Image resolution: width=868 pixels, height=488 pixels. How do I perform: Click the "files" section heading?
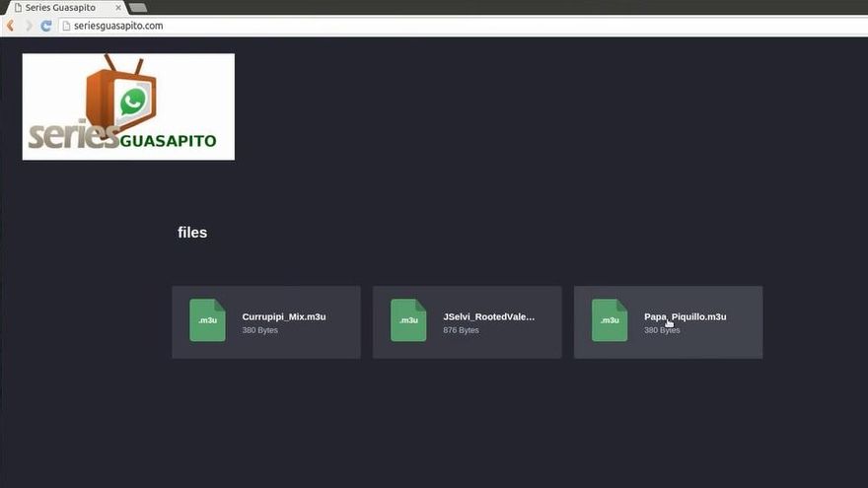point(192,233)
